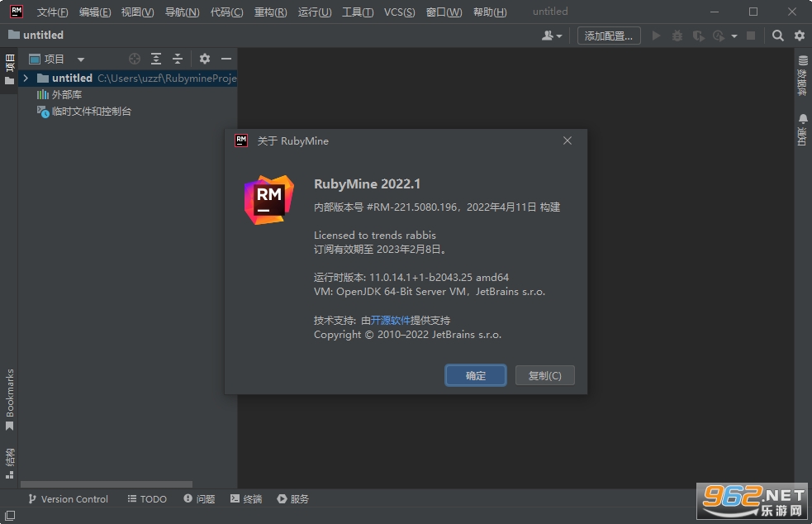This screenshot has height=524, width=812.
Task: Close the About RubyMine dialog
Action: 567,141
